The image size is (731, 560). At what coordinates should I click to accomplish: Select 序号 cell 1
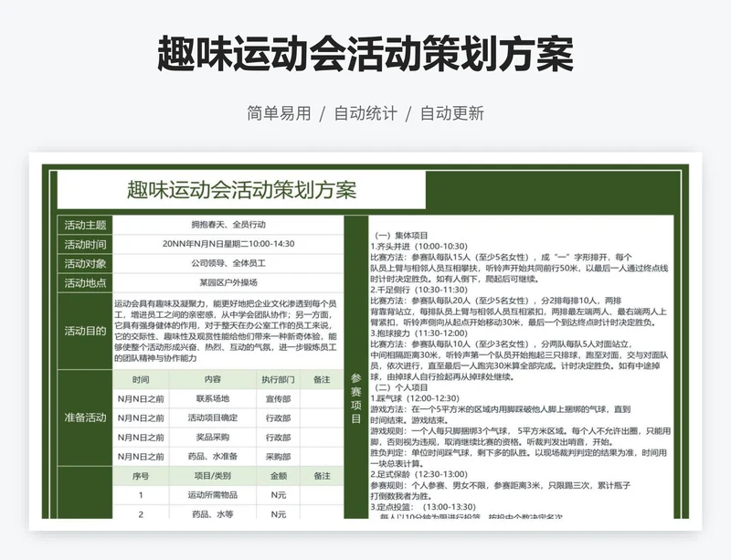click(141, 495)
